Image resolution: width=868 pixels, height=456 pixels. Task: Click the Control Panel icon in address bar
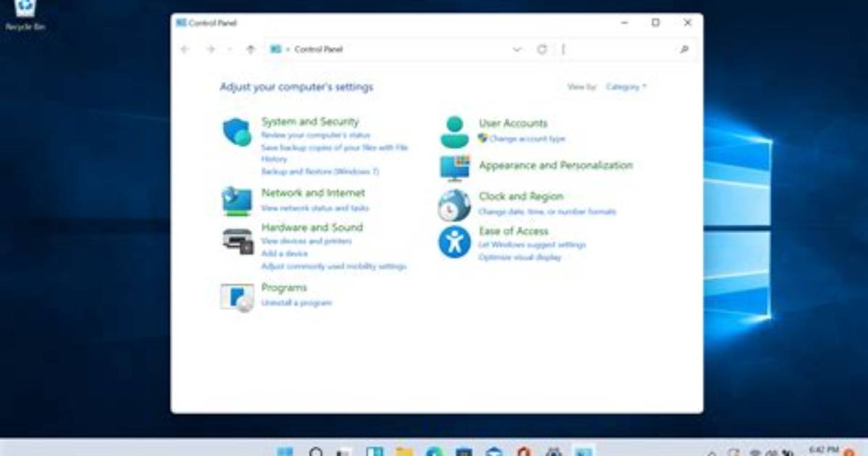[x=275, y=49]
